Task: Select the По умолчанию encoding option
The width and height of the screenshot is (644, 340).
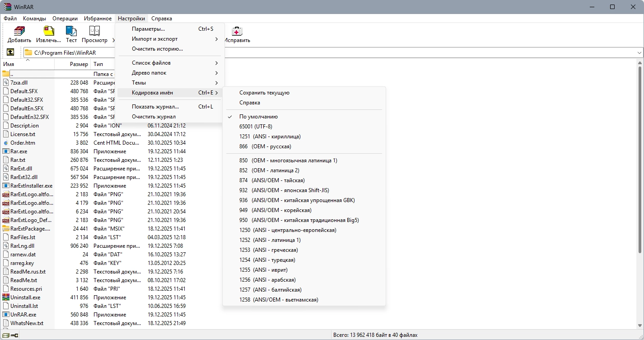Action: click(x=304, y=117)
